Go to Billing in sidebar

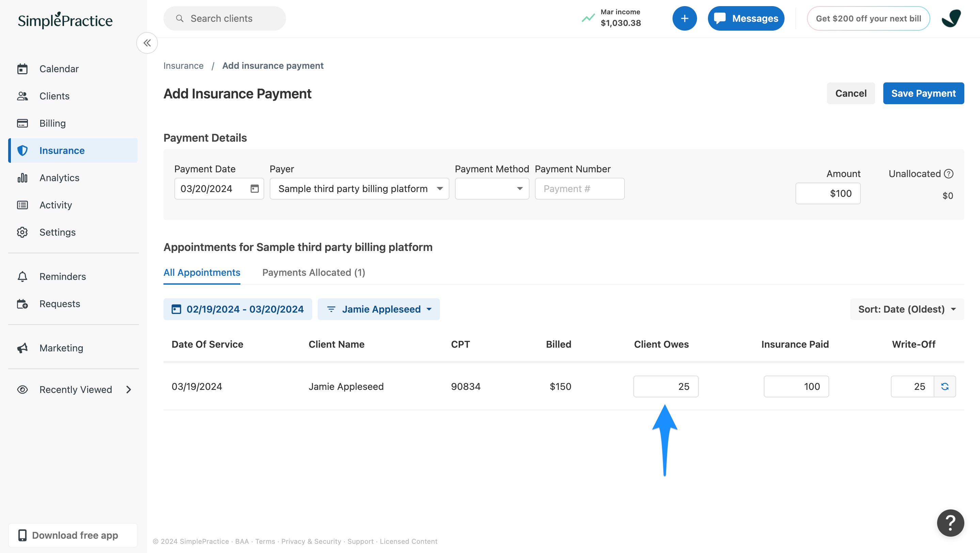click(x=73, y=123)
